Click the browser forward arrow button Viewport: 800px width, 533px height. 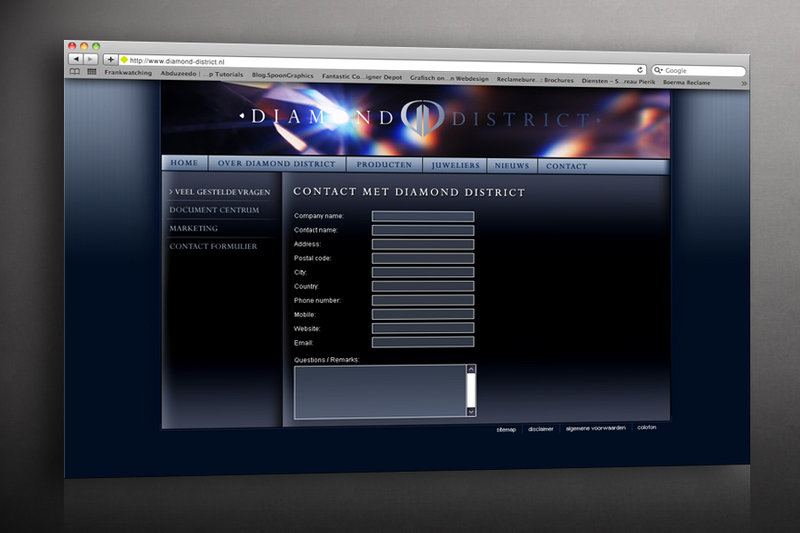click(90, 59)
